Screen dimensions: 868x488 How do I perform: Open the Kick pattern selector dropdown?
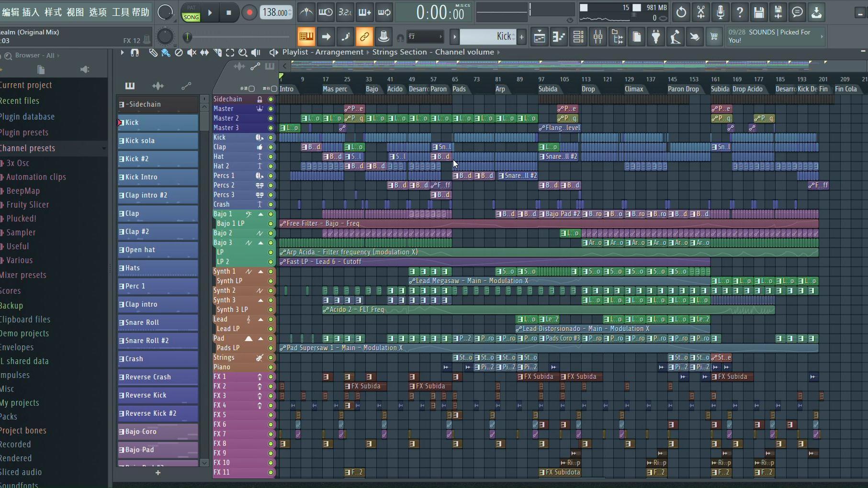coord(454,36)
